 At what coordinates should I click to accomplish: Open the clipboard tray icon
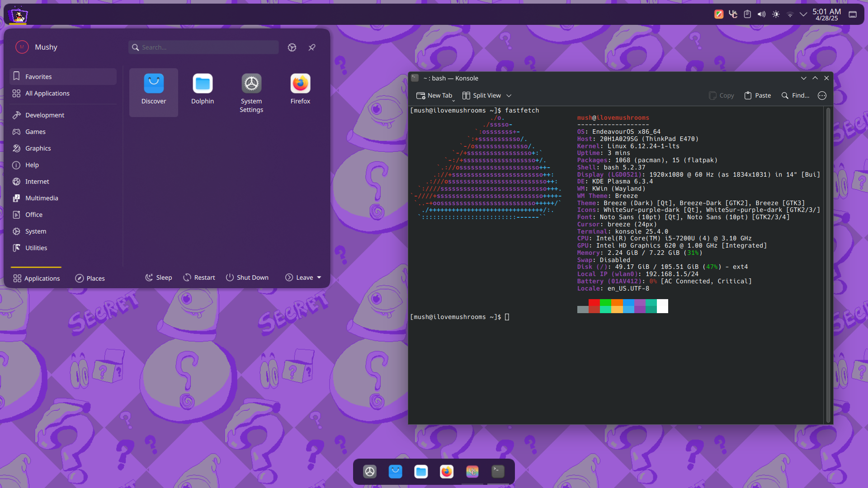747,14
